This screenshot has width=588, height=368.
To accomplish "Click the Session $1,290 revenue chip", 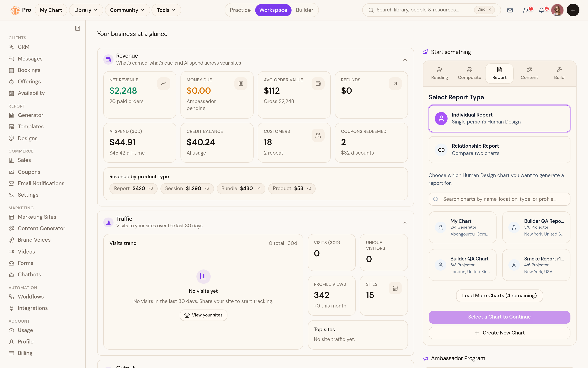I will tap(187, 188).
